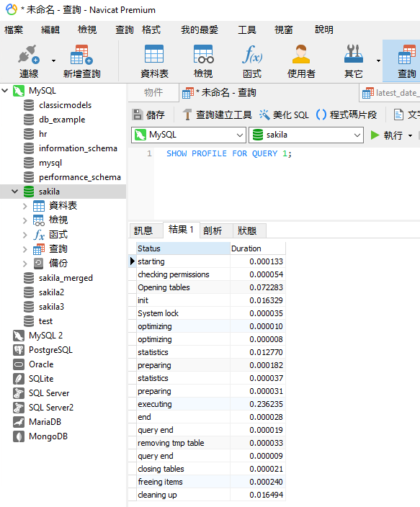Select the MariaDB connection icon
The width and height of the screenshot is (420, 507).
(19, 422)
